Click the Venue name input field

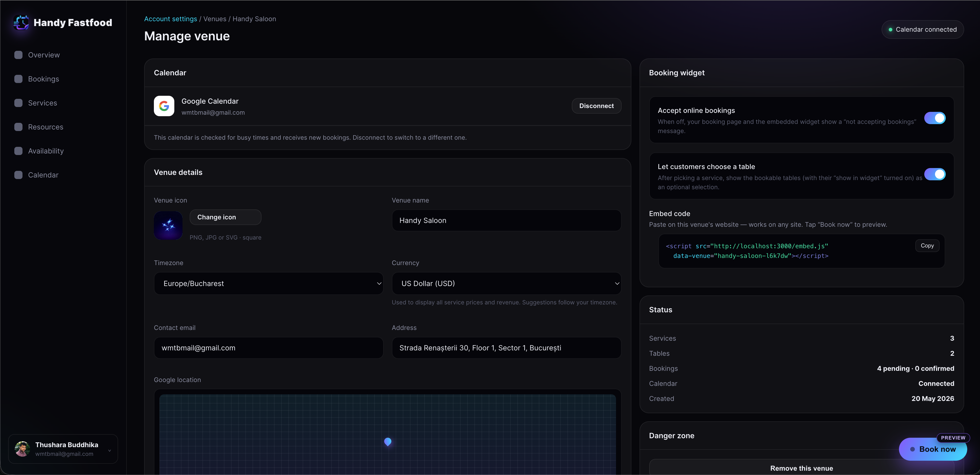[x=506, y=220]
